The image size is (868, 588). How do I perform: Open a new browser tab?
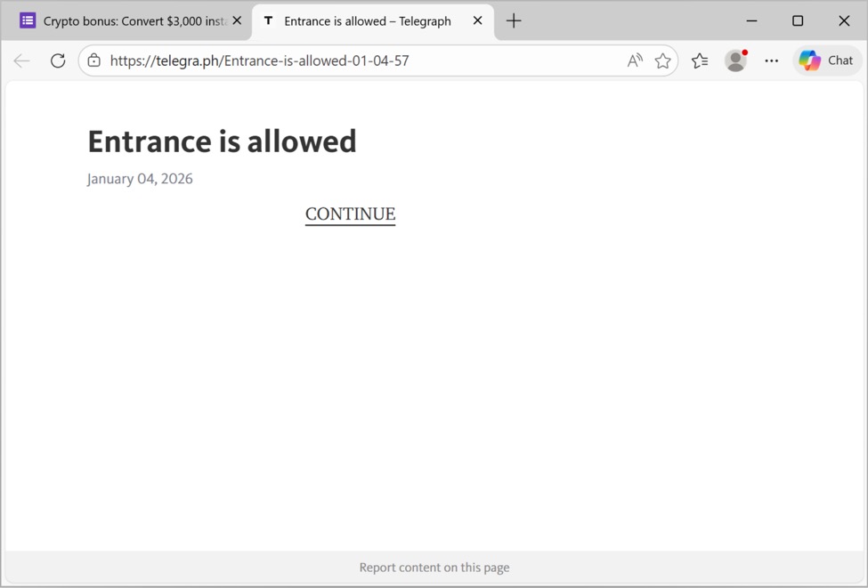(x=514, y=20)
